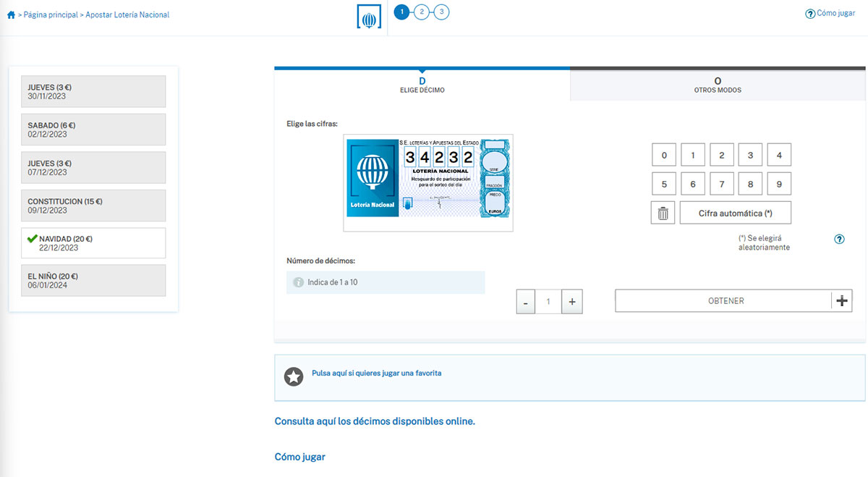Select the JUEVES 07/12/2023 draw
The image size is (868, 477).
pos(93,167)
